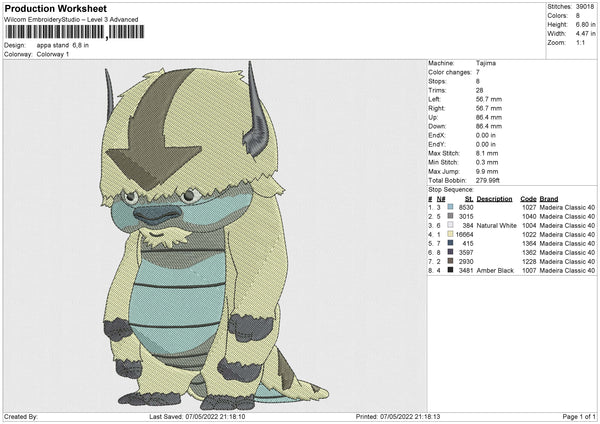Click the Amber Black thread color swatch
The image size is (600, 424).
tap(450, 270)
